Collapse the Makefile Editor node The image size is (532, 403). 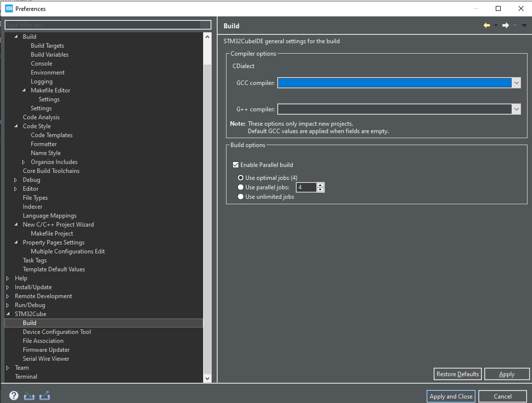pos(24,90)
